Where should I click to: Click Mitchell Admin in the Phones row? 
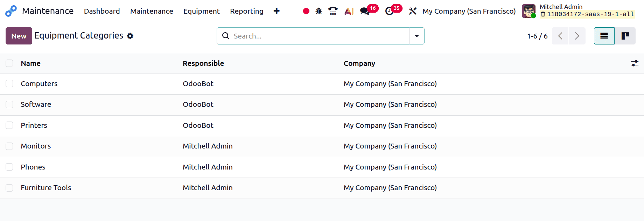tap(208, 167)
